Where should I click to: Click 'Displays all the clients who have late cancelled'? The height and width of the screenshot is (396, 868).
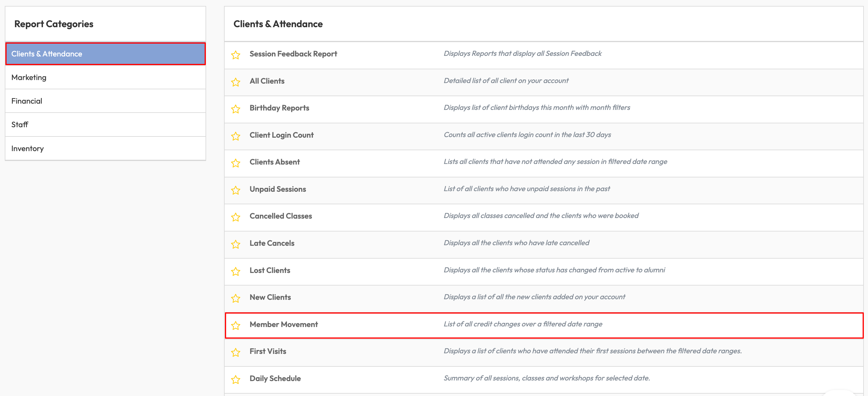516,242
